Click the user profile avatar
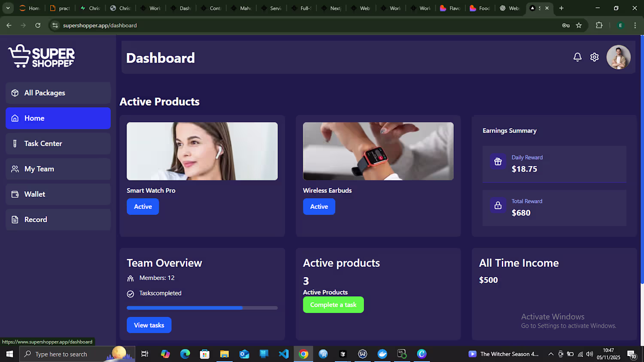 (618, 57)
